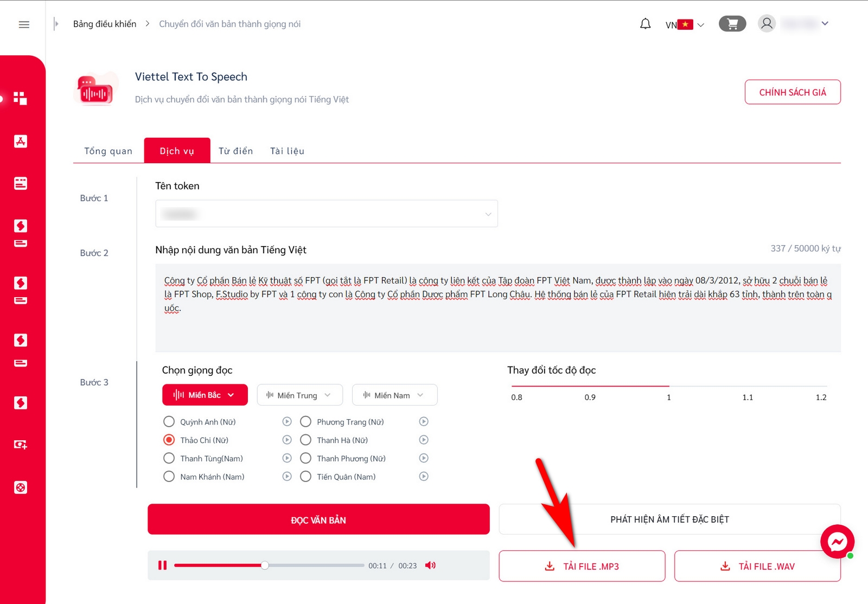The height and width of the screenshot is (604, 868).
Task: Preview the Phương Trang voice sample
Action: (x=424, y=422)
